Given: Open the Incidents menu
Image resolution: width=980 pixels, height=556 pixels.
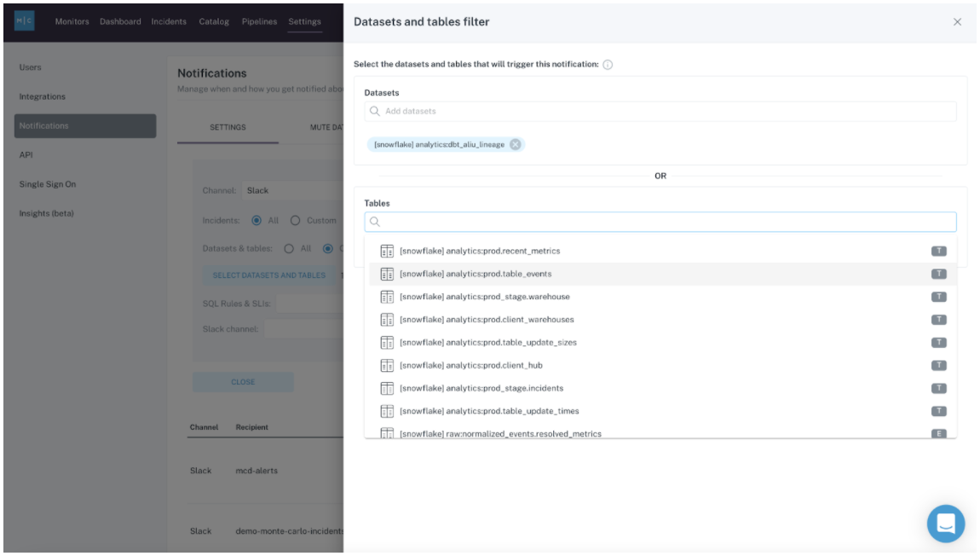Looking at the screenshot, I should (x=169, y=21).
